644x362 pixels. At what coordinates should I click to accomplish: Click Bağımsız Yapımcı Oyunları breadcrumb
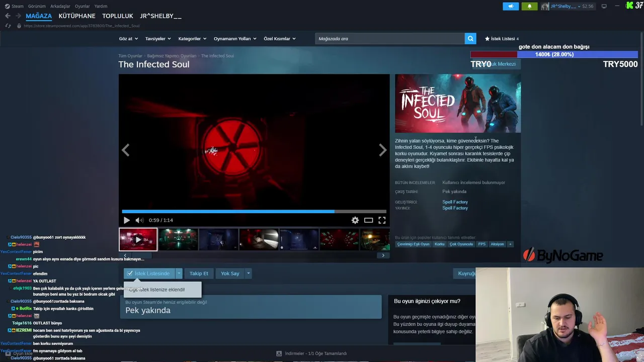point(172,56)
